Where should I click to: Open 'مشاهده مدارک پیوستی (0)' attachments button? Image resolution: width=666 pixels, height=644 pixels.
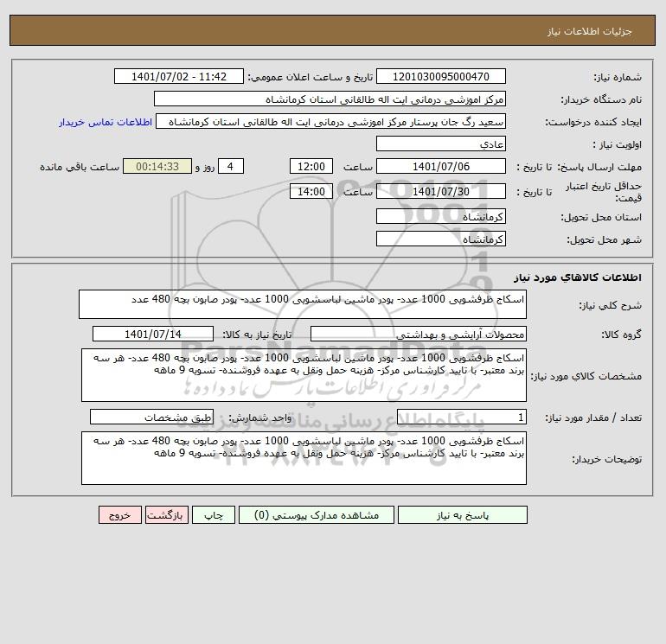(x=317, y=515)
